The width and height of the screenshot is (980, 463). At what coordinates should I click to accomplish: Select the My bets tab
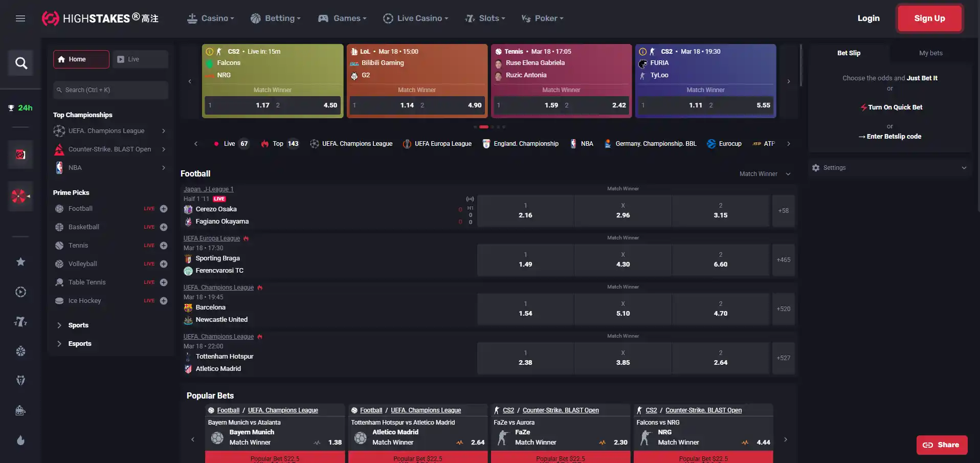point(931,53)
